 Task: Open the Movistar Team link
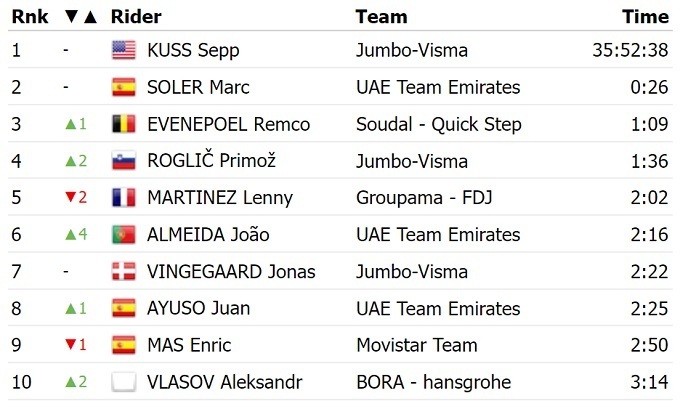[415, 345]
